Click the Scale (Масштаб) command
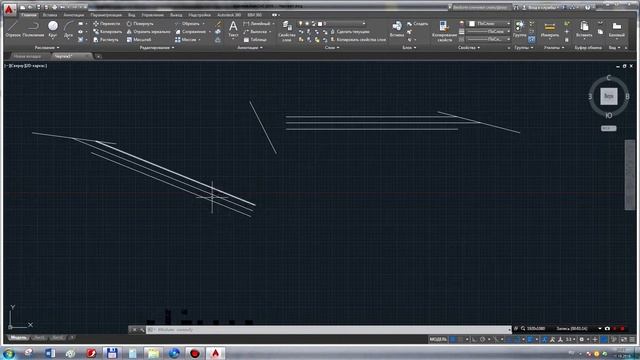The width and height of the screenshot is (640, 360). click(139, 40)
